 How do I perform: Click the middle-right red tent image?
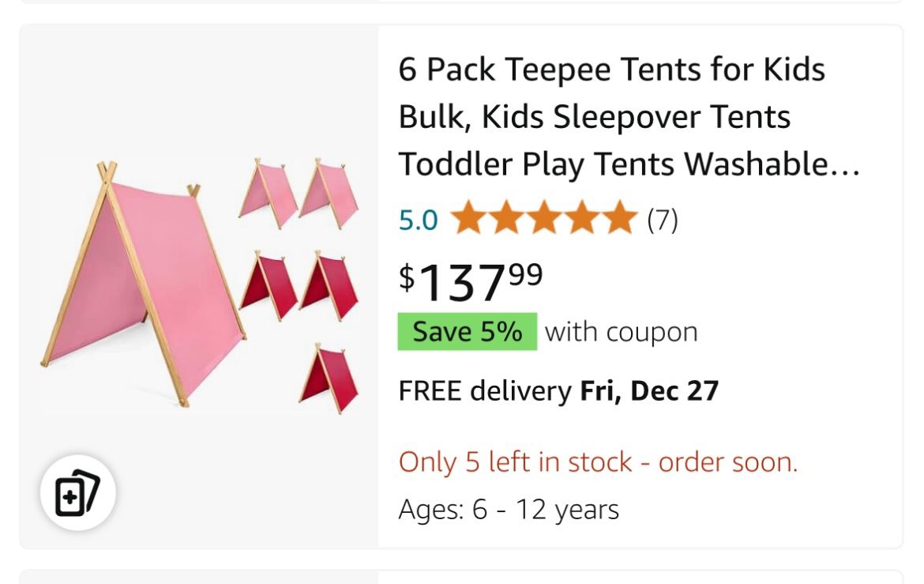point(328,284)
